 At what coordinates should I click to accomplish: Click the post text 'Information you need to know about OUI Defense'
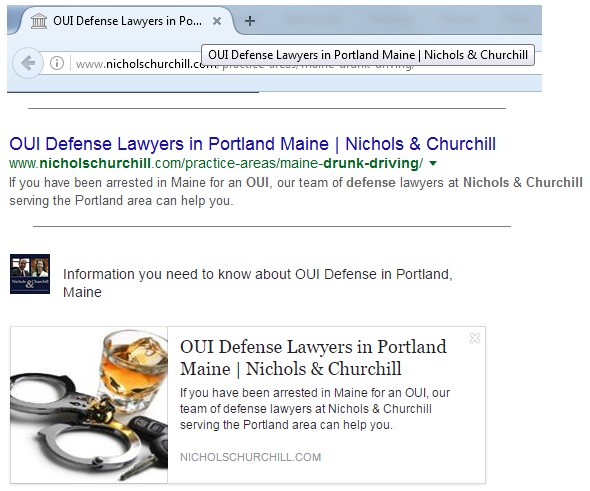(258, 283)
